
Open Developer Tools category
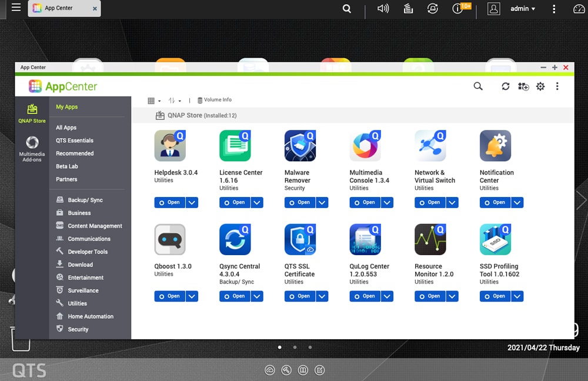click(82, 252)
